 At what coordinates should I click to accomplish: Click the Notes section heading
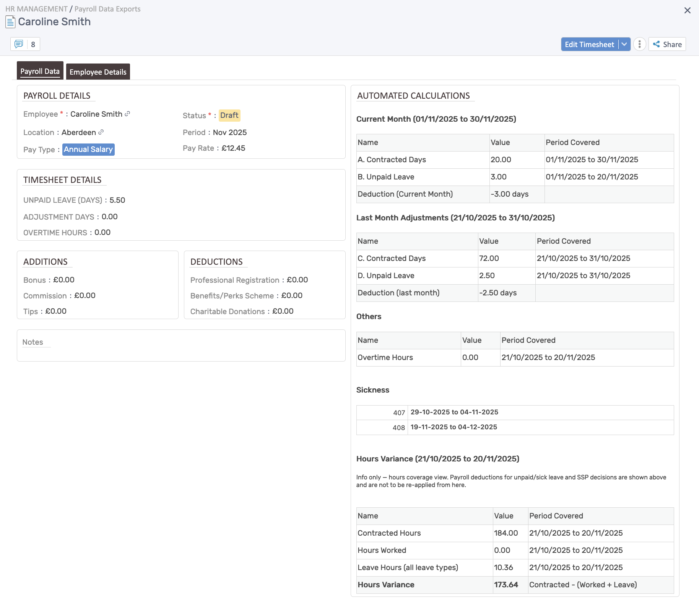[33, 342]
